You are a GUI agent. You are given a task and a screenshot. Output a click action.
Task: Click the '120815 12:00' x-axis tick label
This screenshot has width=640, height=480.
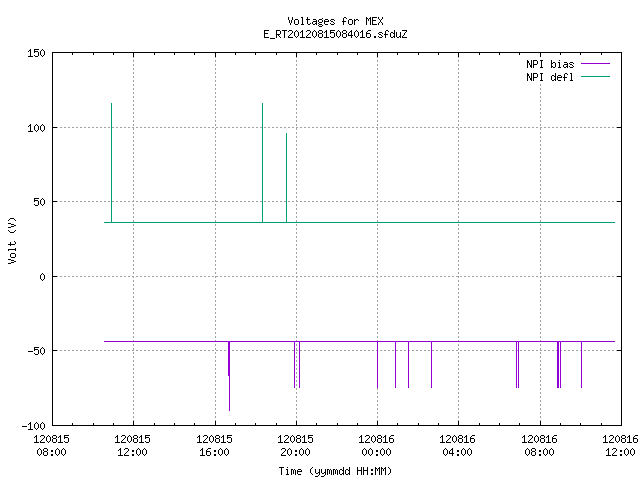(132, 446)
